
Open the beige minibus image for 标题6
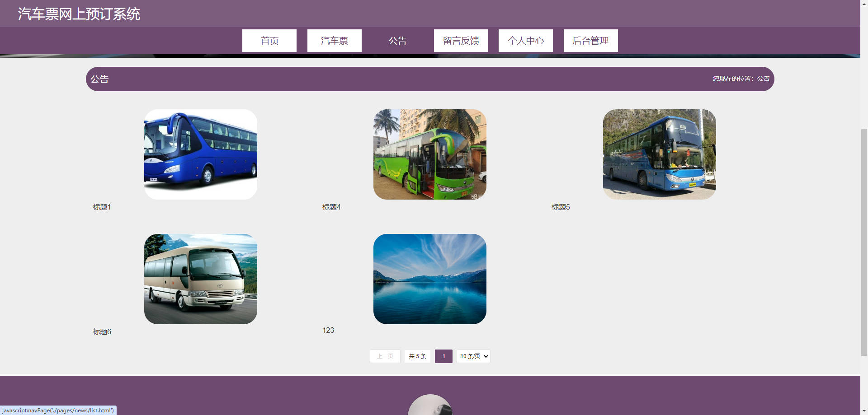coord(201,279)
